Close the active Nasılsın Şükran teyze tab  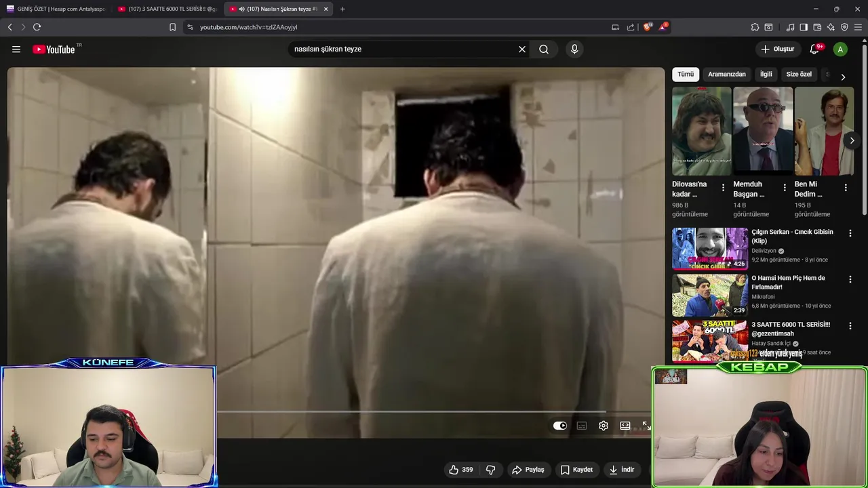coord(326,9)
